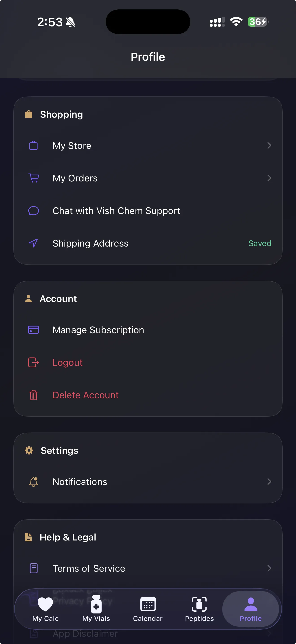The width and height of the screenshot is (296, 644).
Task: Tap the Shipping Address arrow icon
Action: pos(33,243)
